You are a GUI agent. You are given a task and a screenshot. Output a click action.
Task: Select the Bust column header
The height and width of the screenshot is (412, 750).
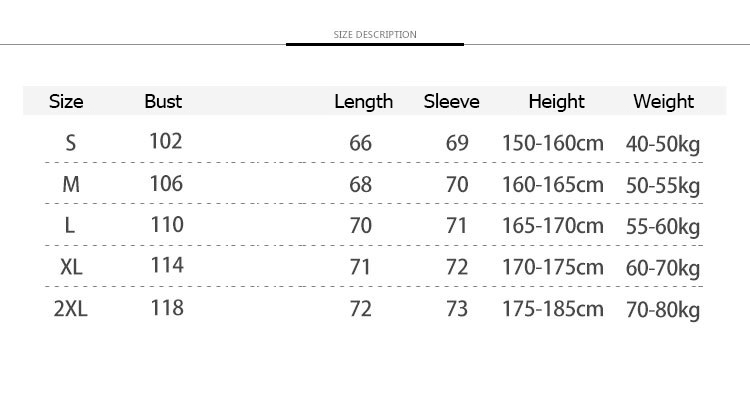(x=163, y=101)
